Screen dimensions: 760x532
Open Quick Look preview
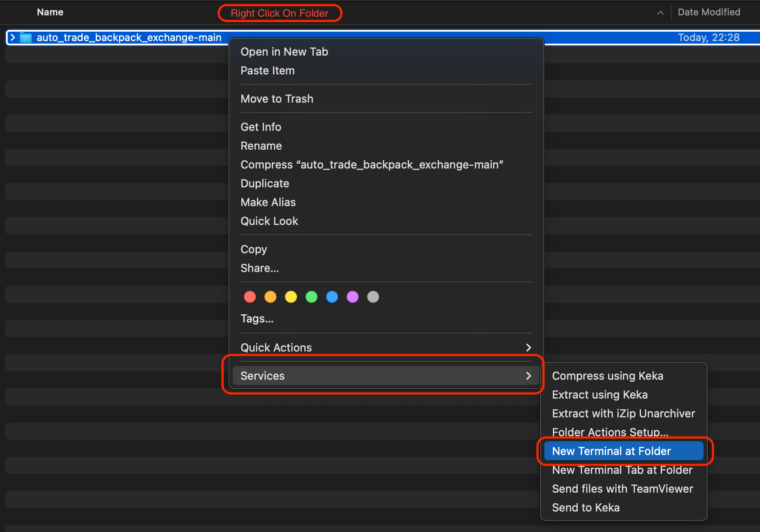click(386, 221)
